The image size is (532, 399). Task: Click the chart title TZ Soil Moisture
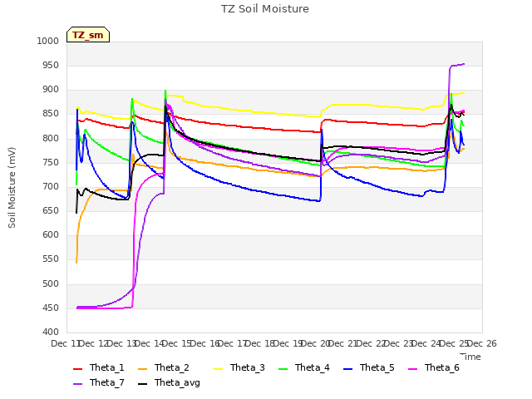pyautogui.click(x=265, y=9)
